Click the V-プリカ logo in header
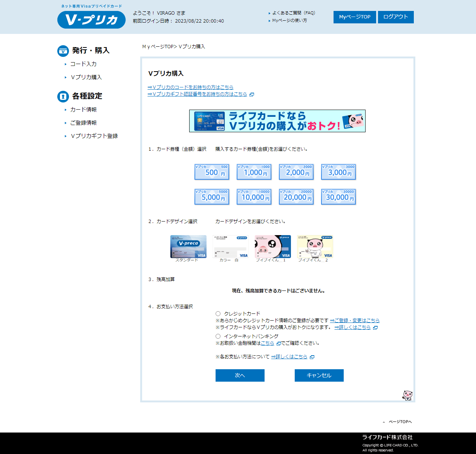476x454 pixels. coord(91,20)
